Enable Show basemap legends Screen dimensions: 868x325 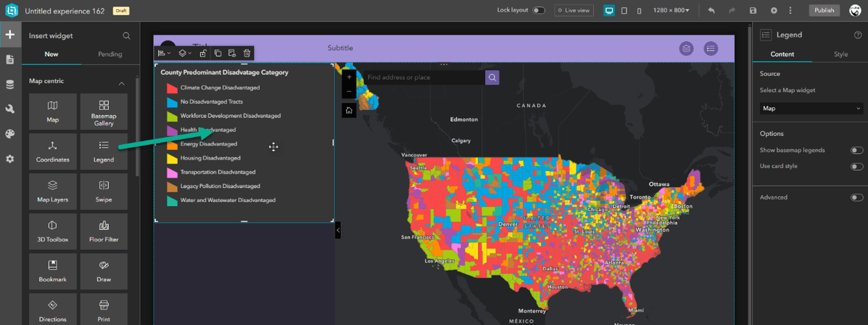coord(856,150)
